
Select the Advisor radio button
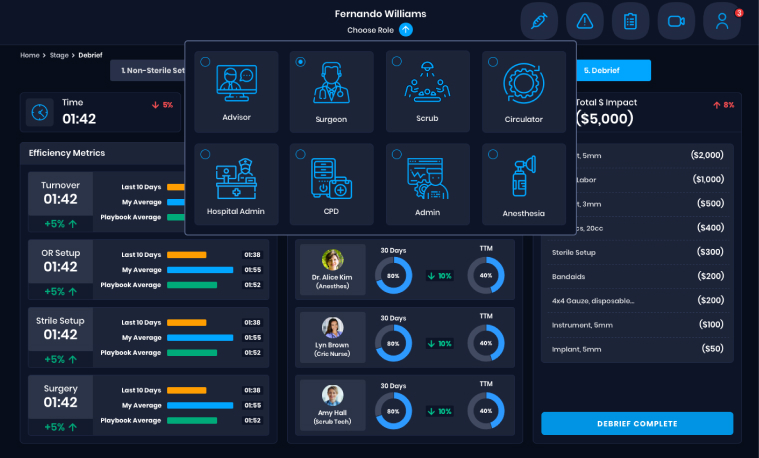pos(205,62)
